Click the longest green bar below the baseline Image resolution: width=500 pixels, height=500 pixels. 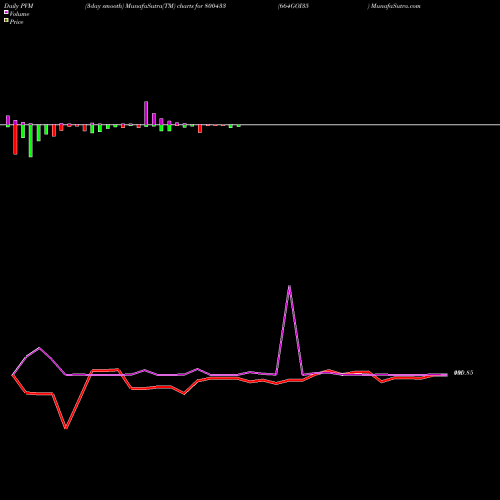pos(31,141)
